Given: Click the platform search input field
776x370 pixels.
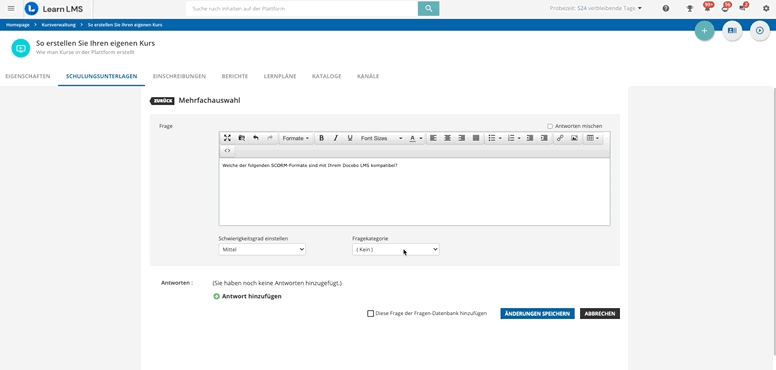Looking at the screenshot, I should click(x=302, y=8).
